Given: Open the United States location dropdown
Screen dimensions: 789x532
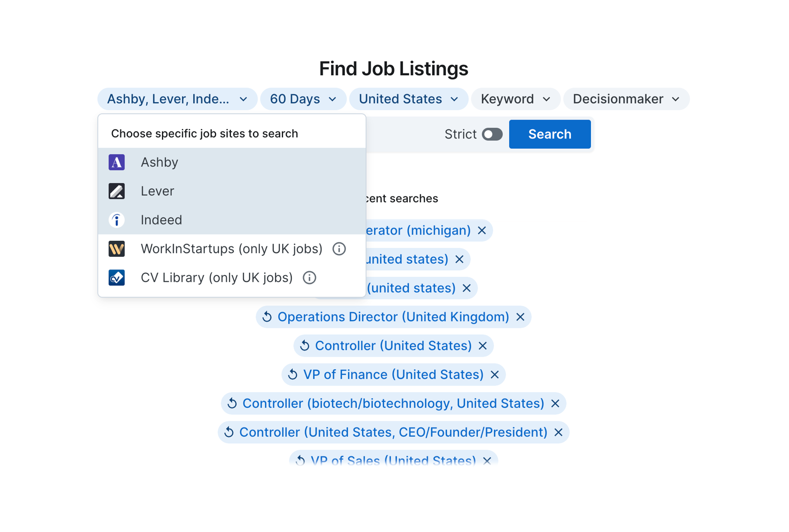Looking at the screenshot, I should pos(408,99).
